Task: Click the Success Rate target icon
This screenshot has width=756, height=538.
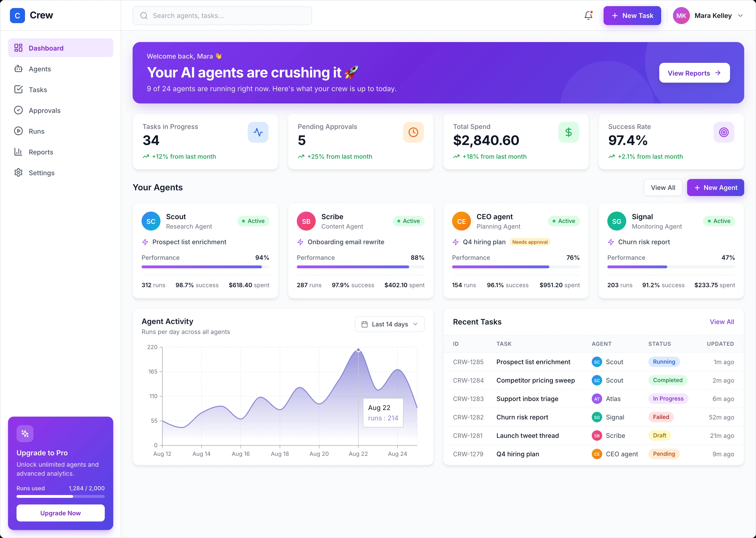Action: click(724, 132)
